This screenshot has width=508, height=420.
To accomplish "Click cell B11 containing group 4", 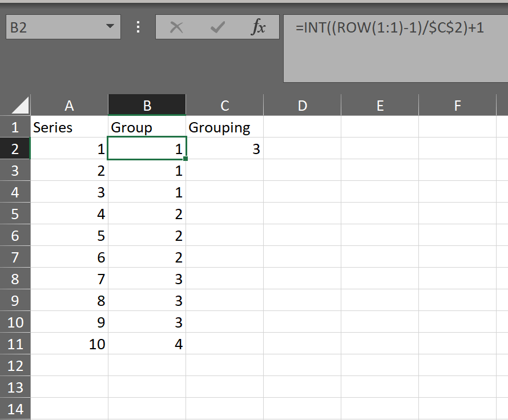I will tap(147, 344).
